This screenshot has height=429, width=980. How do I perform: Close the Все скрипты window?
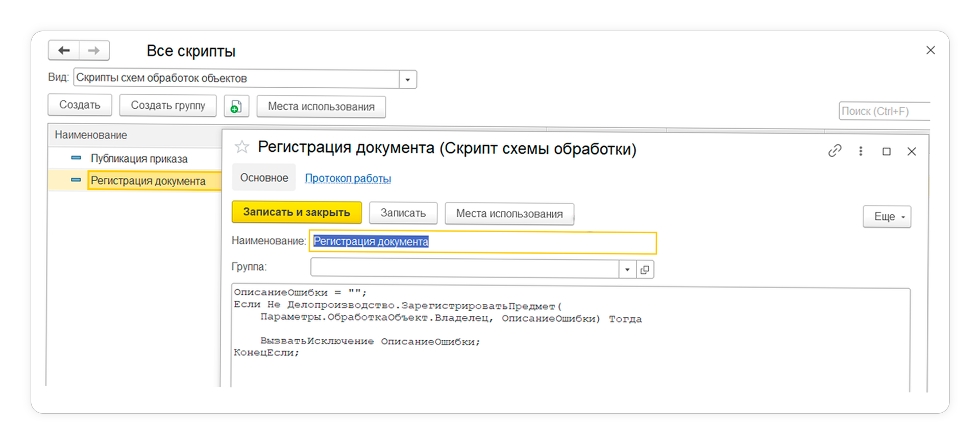pyautogui.click(x=930, y=50)
